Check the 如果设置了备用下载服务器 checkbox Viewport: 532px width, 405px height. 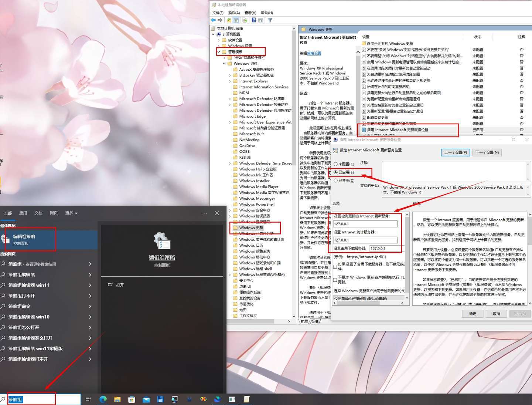tap(335, 267)
